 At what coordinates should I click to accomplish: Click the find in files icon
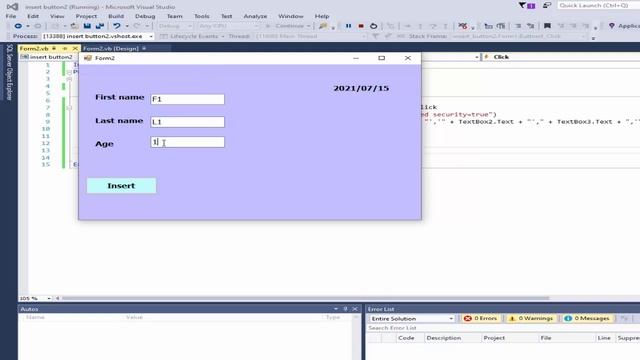(323, 26)
